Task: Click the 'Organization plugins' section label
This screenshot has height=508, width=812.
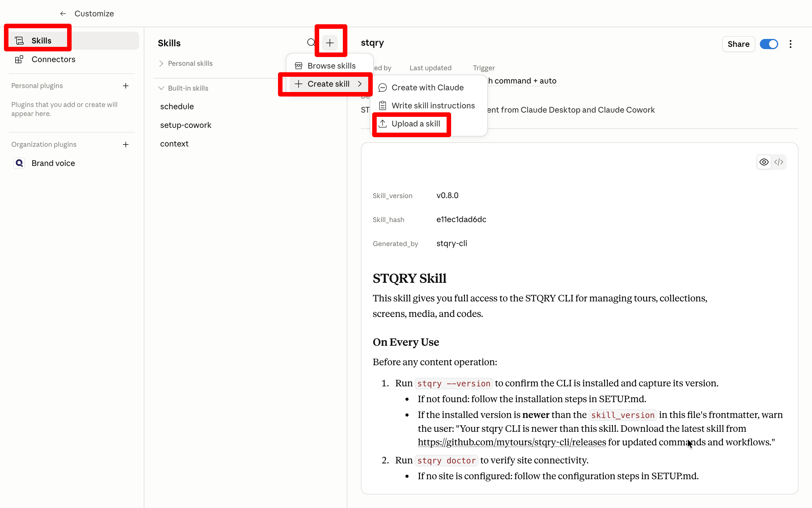Action: pyautogui.click(x=44, y=144)
